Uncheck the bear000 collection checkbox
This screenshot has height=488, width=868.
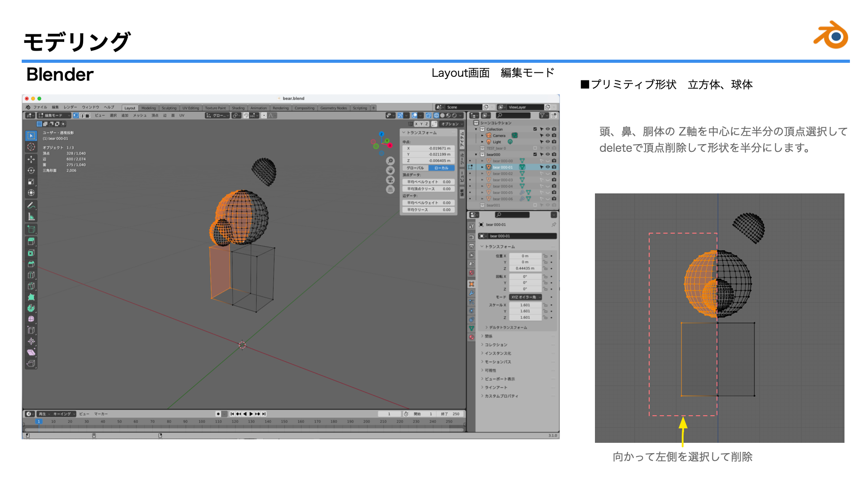pyautogui.click(x=535, y=155)
